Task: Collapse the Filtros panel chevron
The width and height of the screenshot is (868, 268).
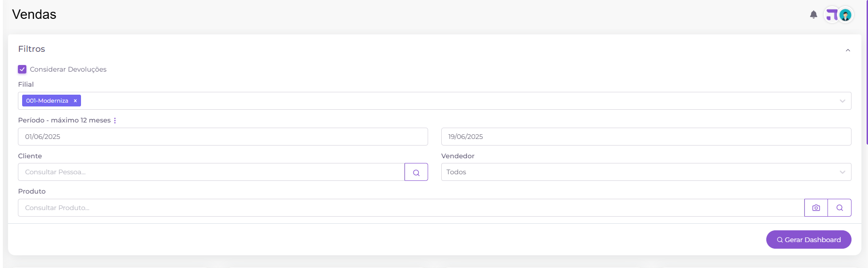Action: (848, 50)
